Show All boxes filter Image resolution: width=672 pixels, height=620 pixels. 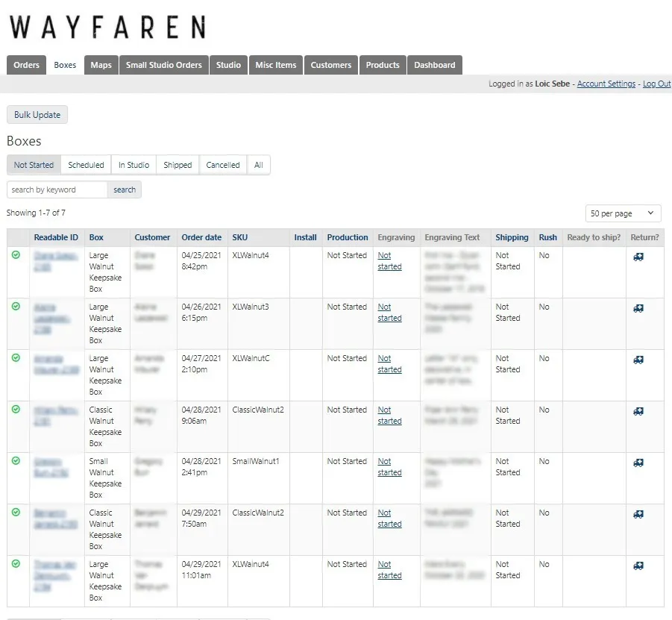click(258, 165)
